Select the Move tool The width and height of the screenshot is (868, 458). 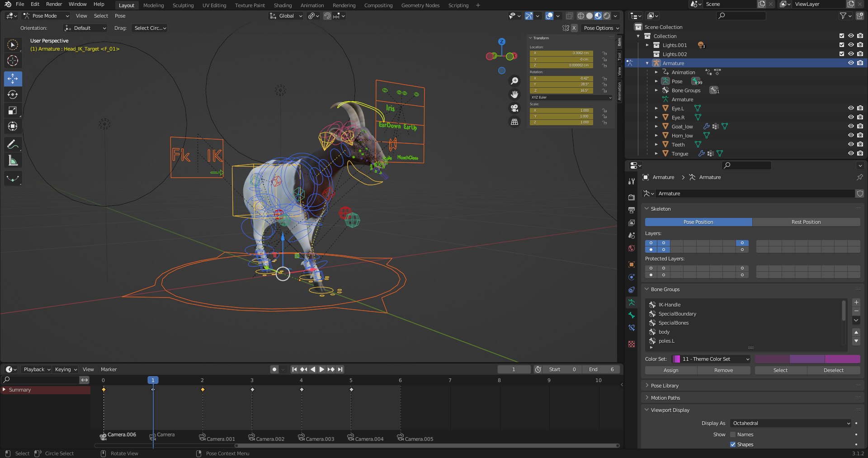13,79
